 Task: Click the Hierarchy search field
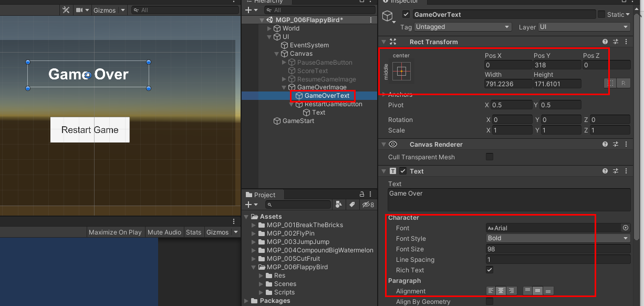pos(320,10)
